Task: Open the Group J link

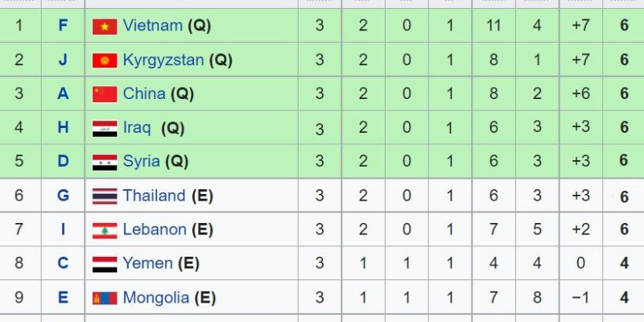Action: coord(64,60)
